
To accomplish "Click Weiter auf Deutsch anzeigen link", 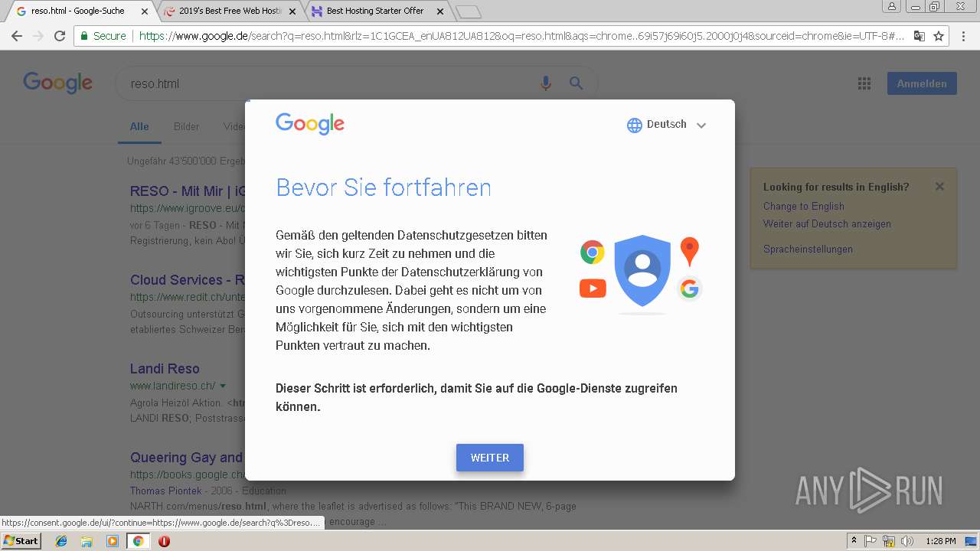I will (x=827, y=224).
